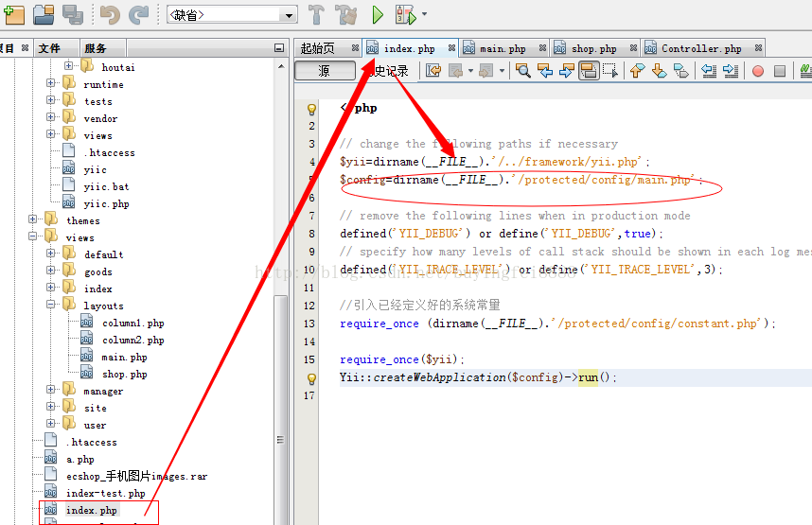Image resolution: width=812 pixels, height=525 pixels.
Task: Expand the manager folder
Action: (x=50, y=390)
